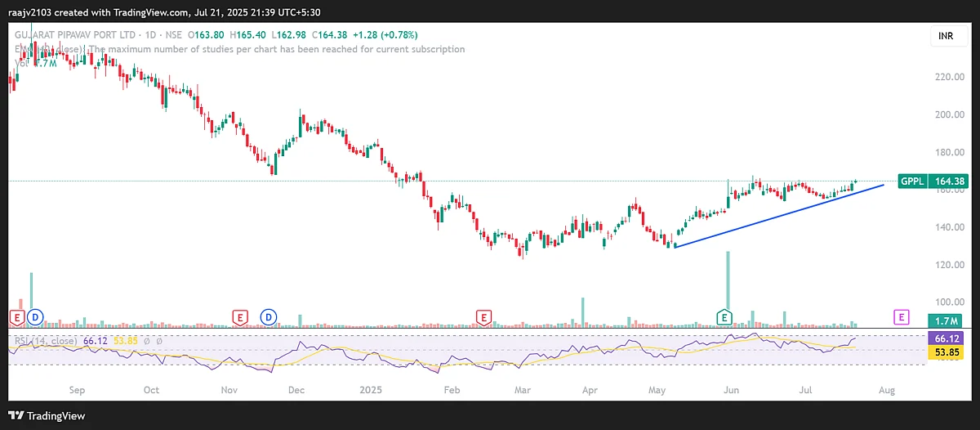
Task: Click the RSI (14, close) indicator legend
Action: click(45, 340)
